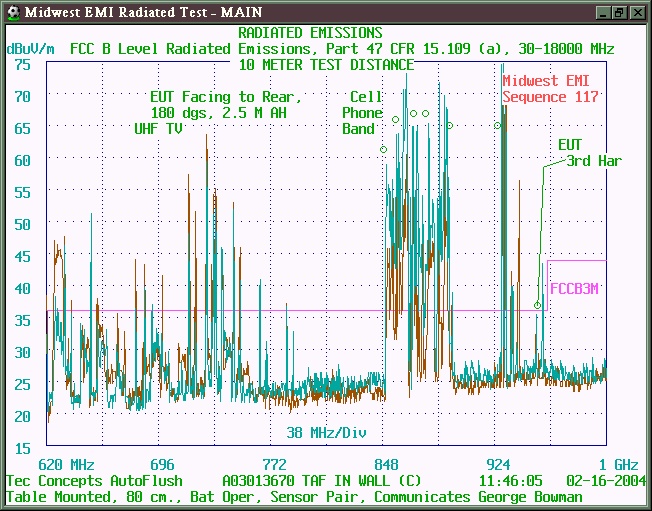Click the 620 MHz frequency axis label
This screenshot has width=652, height=511.
click(x=66, y=465)
